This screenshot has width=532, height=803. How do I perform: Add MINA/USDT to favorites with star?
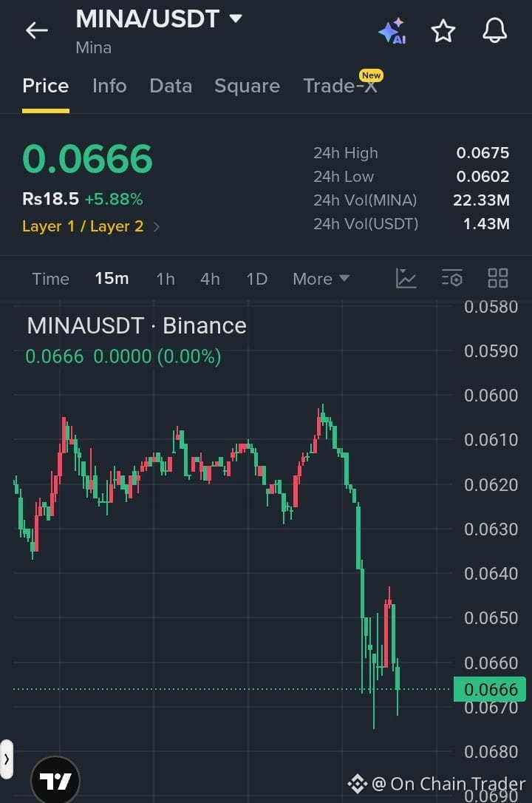(443, 31)
